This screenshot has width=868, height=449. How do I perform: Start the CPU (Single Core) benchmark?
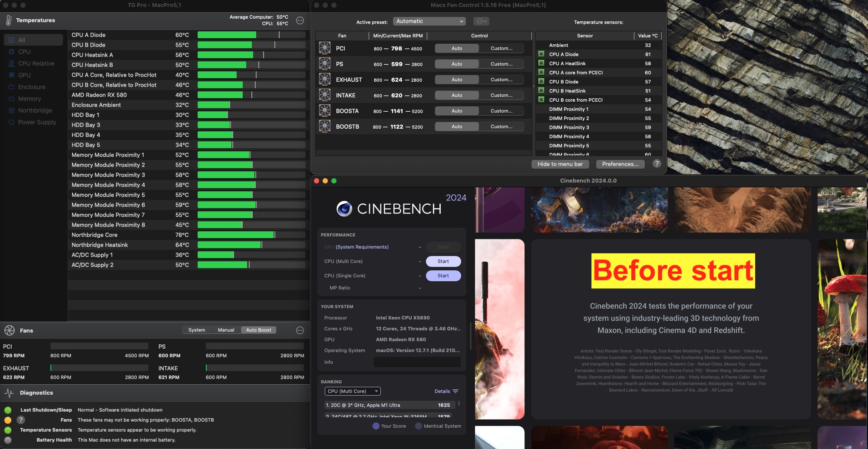443,276
